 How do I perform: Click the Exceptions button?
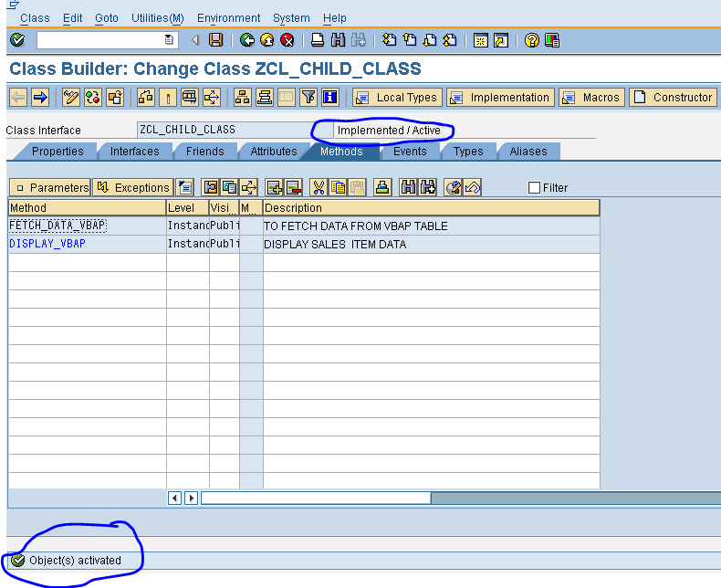[x=133, y=188]
